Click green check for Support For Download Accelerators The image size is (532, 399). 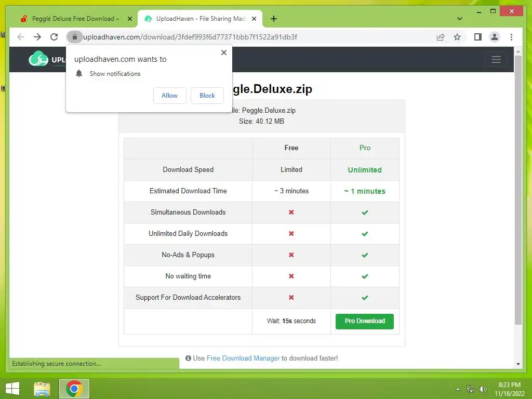(x=365, y=298)
